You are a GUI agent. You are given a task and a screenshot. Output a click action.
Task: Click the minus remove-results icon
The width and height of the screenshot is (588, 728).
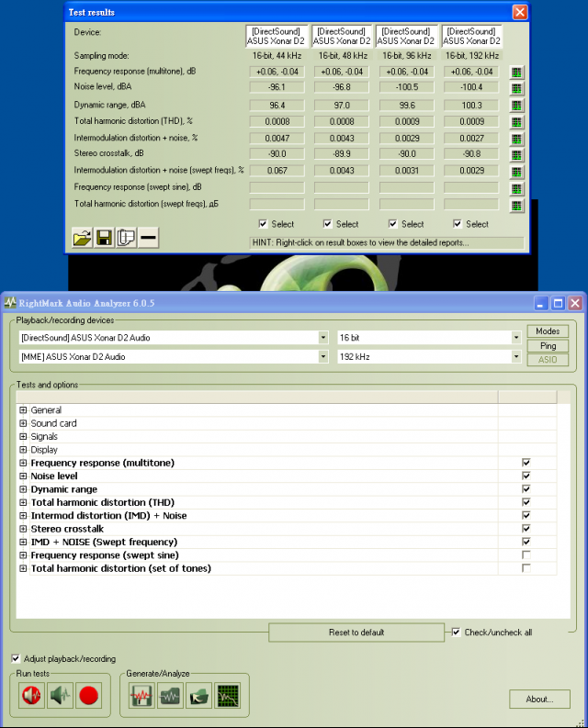pyautogui.click(x=148, y=238)
